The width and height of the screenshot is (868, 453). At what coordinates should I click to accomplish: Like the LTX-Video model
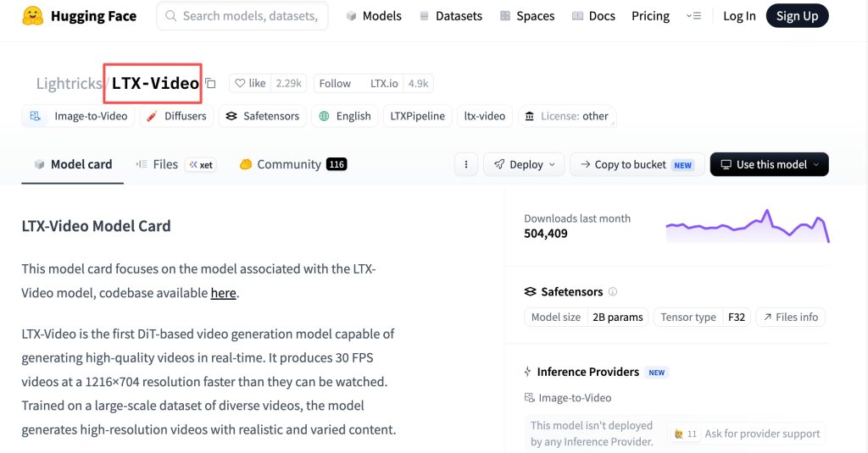point(250,83)
